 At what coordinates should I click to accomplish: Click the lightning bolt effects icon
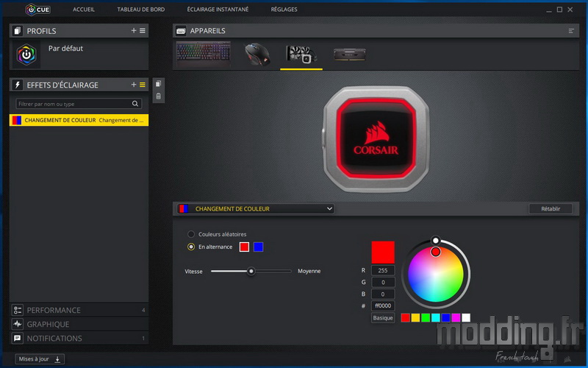click(17, 85)
